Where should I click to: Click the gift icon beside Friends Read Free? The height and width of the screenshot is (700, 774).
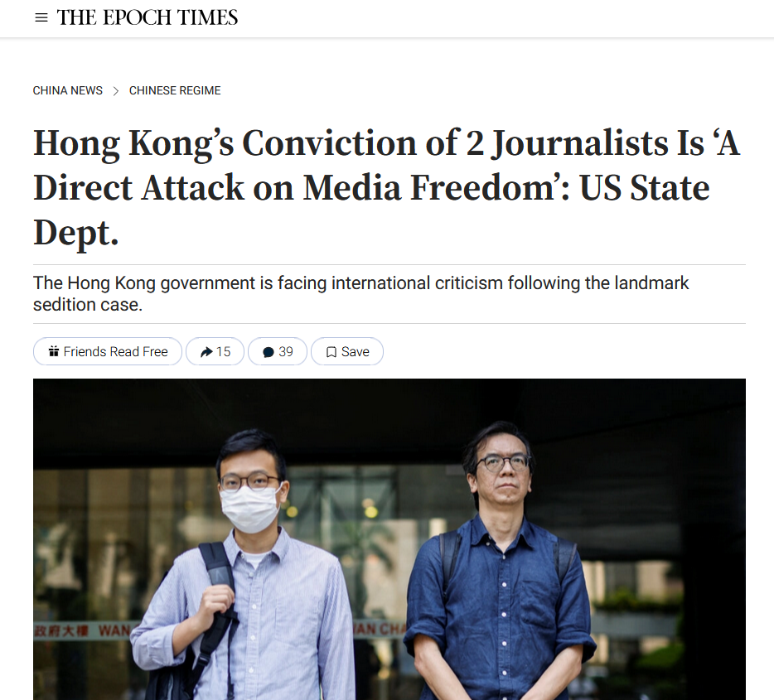[54, 351]
